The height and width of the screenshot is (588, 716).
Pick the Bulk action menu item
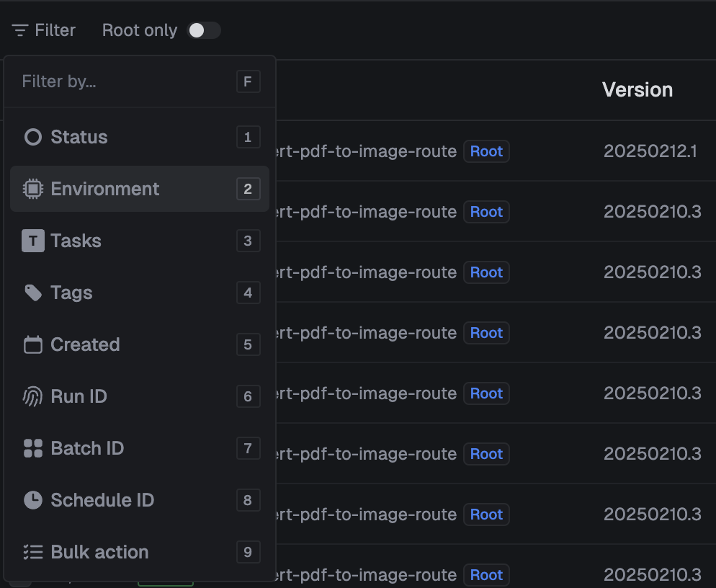(x=99, y=552)
